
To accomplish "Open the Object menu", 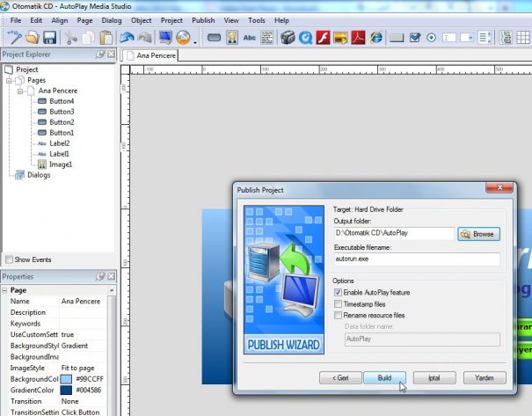I will (x=142, y=20).
